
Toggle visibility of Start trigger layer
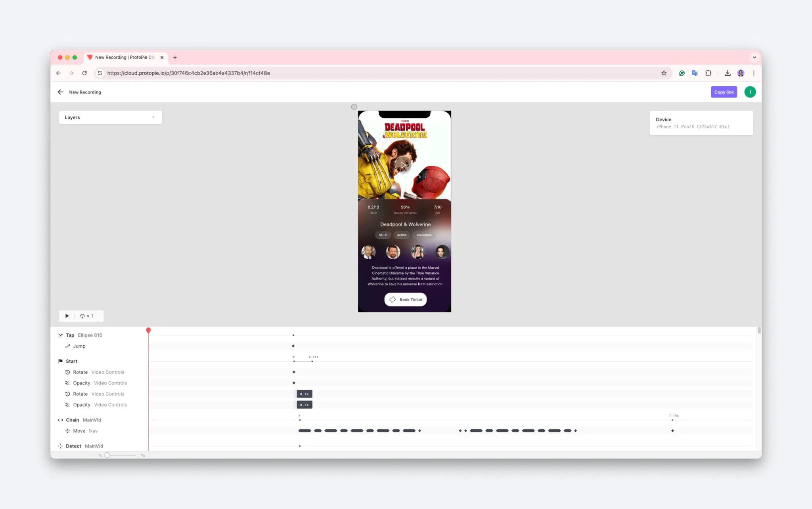pos(60,361)
